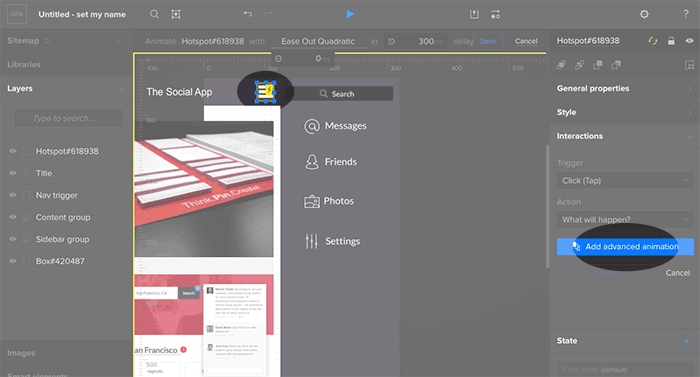Select the Title layer row
This screenshot has height=377, width=700.
(x=67, y=173)
